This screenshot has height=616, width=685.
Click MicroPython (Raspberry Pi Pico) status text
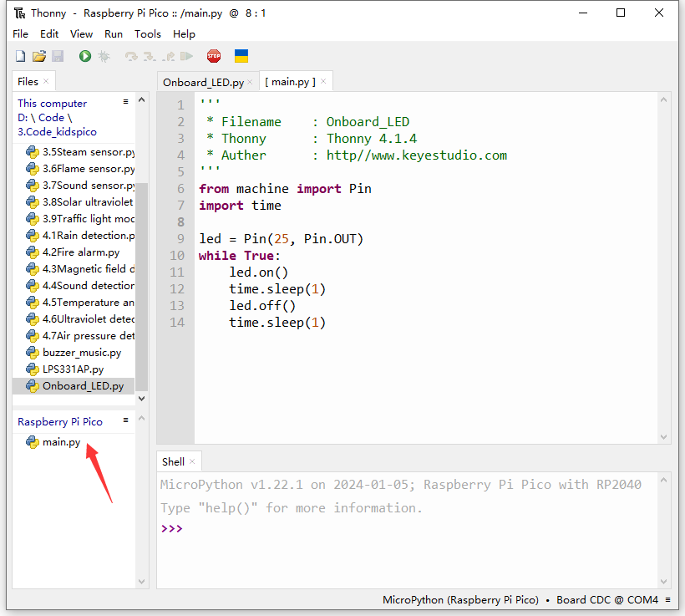460,600
